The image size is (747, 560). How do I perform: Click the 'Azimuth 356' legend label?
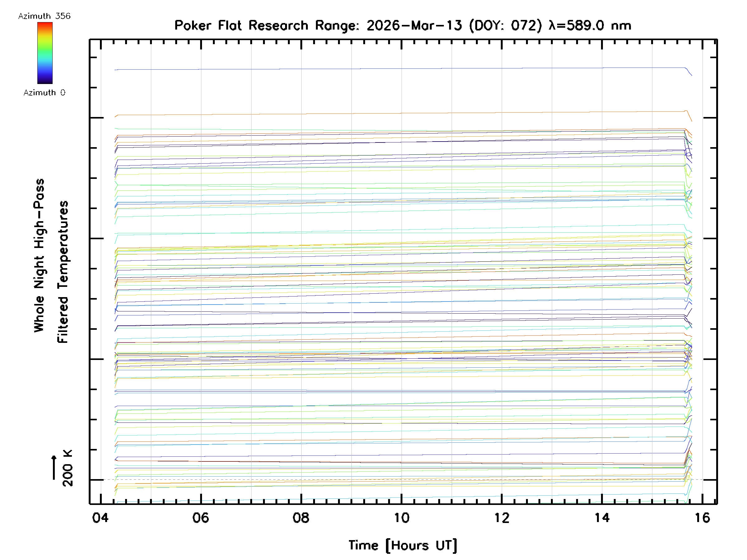pyautogui.click(x=44, y=16)
